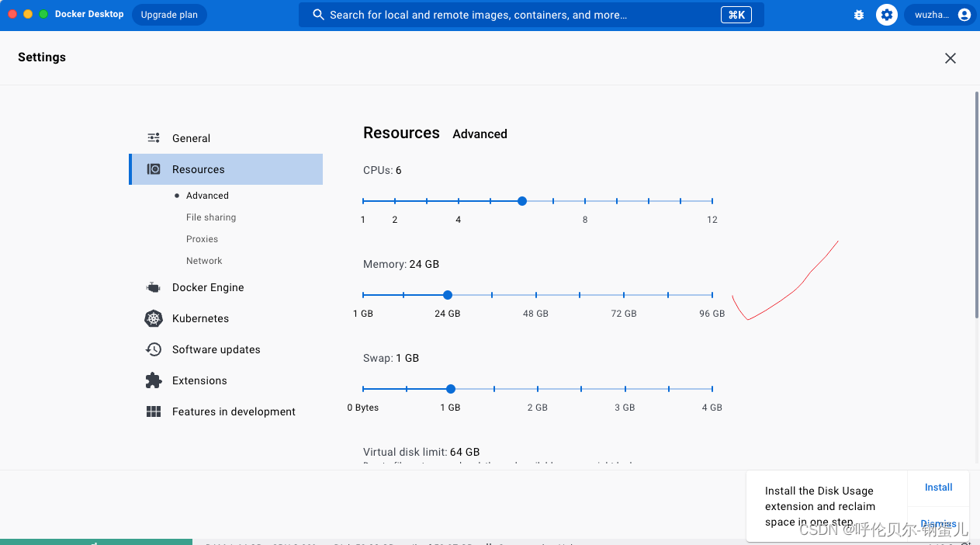Screen dimensions: 980x545
Task: Open Proxies settings
Action: point(202,239)
